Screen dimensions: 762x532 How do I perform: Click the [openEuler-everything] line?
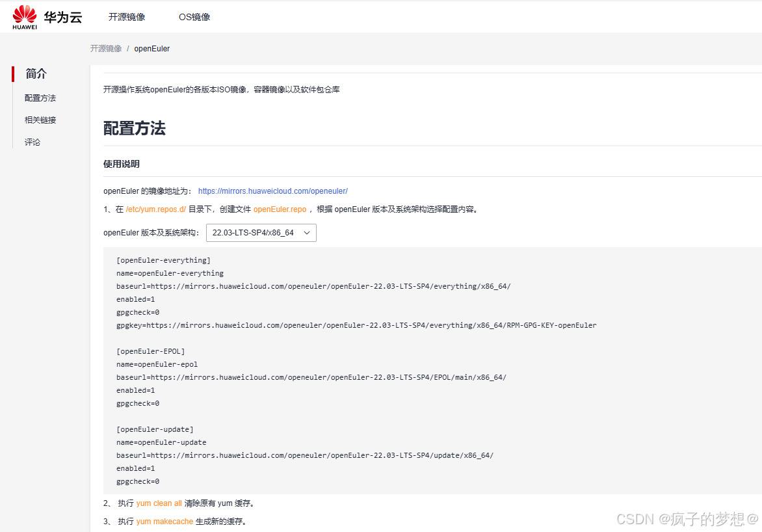pyautogui.click(x=163, y=260)
